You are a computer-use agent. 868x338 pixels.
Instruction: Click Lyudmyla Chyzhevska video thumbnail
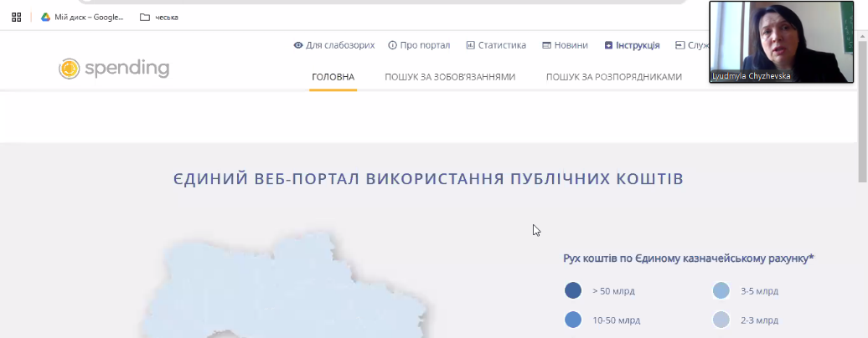point(781,42)
